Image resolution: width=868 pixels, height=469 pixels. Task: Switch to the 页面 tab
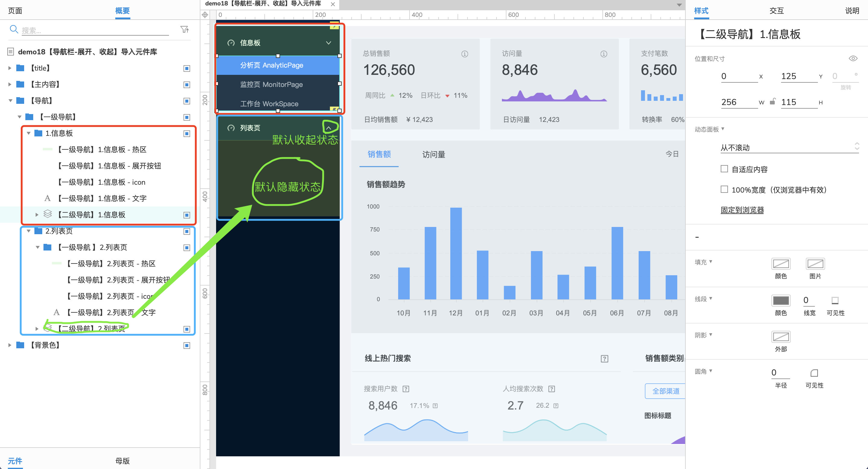pyautogui.click(x=15, y=11)
